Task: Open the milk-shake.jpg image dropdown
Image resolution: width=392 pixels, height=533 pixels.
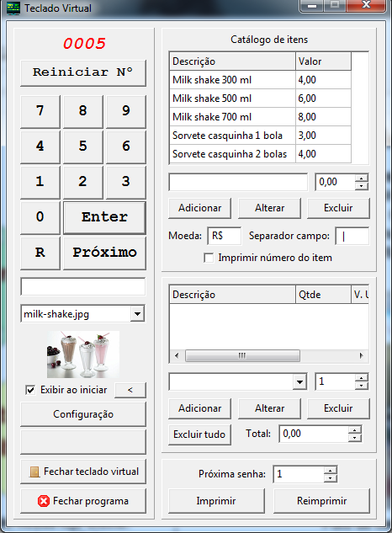Action: pyautogui.click(x=137, y=314)
